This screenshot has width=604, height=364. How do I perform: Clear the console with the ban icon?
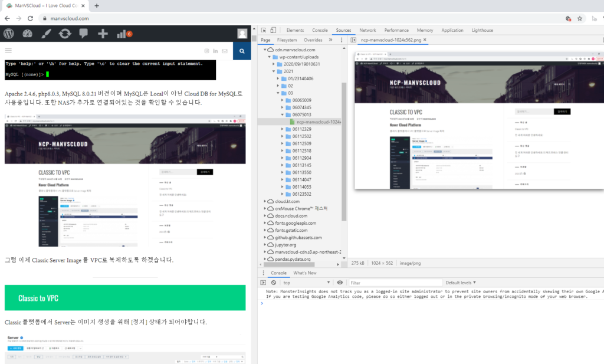274,283
